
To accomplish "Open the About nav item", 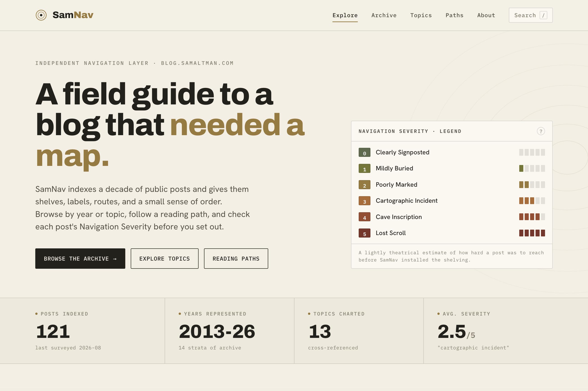I will click(486, 15).
